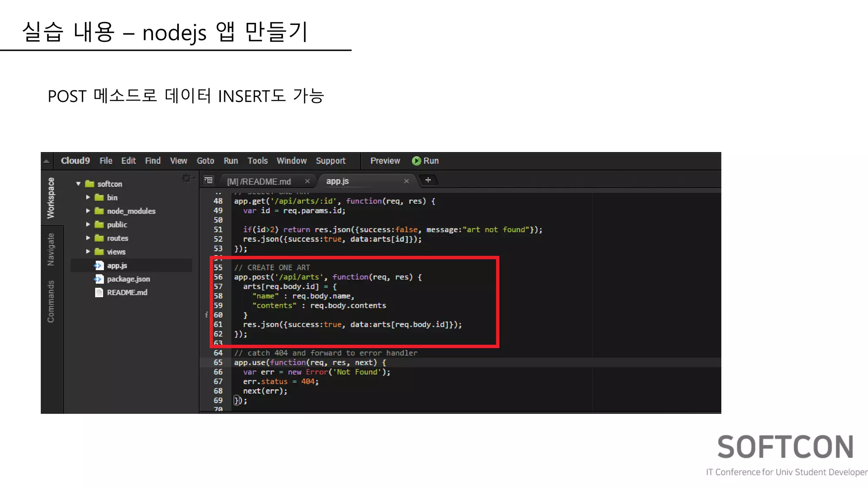Collapse the softcon root folder
The width and height of the screenshot is (868, 488).
pos(78,184)
